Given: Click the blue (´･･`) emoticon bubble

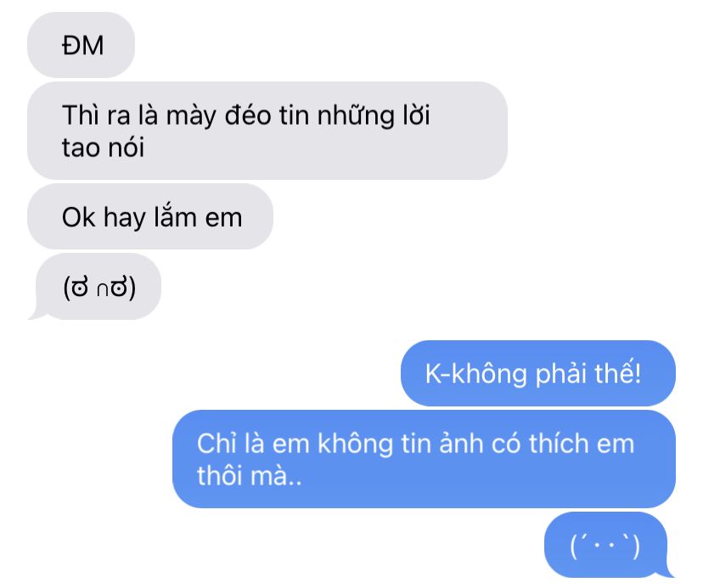Looking at the screenshot, I should pyautogui.click(x=608, y=545).
